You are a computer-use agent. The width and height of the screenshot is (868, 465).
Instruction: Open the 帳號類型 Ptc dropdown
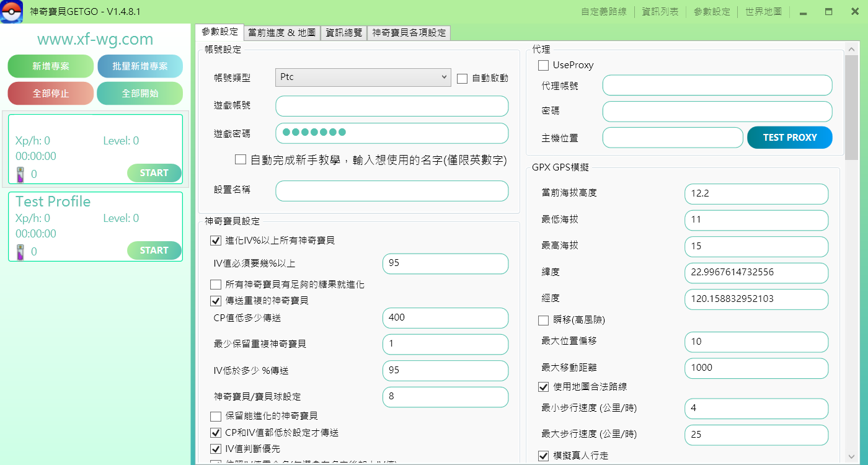pyautogui.click(x=363, y=77)
